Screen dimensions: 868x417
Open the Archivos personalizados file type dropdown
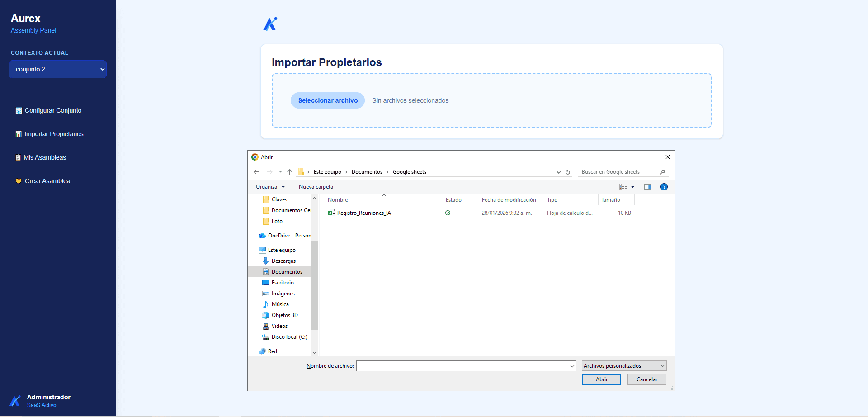(x=624, y=366)
